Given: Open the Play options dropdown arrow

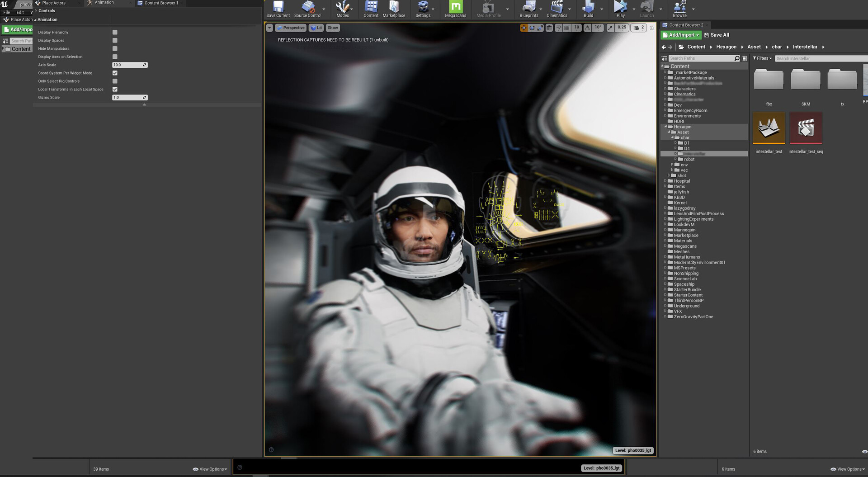Looking at the screenshot, I should click(634, 9).
